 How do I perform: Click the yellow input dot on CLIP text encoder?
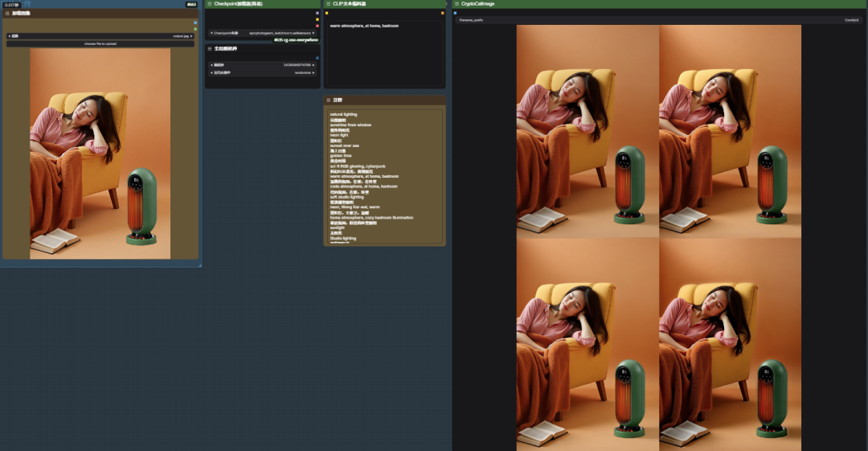pyautogui.click(x=326, y=13)
